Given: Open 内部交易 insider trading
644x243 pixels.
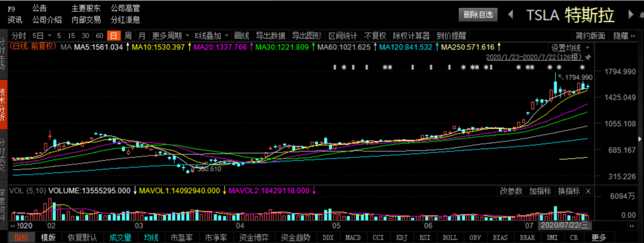Looking at the screenshot, I should [86, 20].
